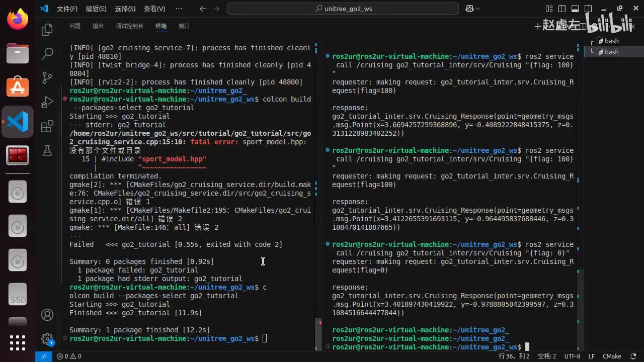This screenshot has height=362, width=644.
Task: Click the errors and warnings count indicator
Action: (x=69, y=356)
